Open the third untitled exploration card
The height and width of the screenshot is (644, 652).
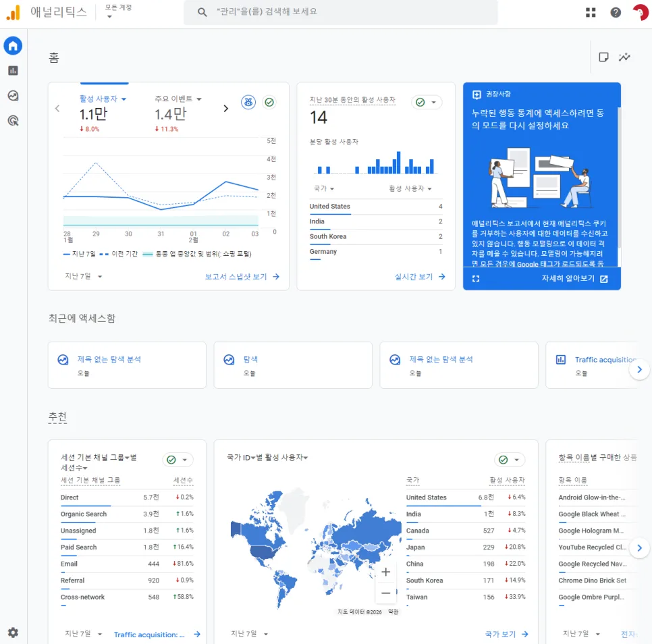pos(459,365)
